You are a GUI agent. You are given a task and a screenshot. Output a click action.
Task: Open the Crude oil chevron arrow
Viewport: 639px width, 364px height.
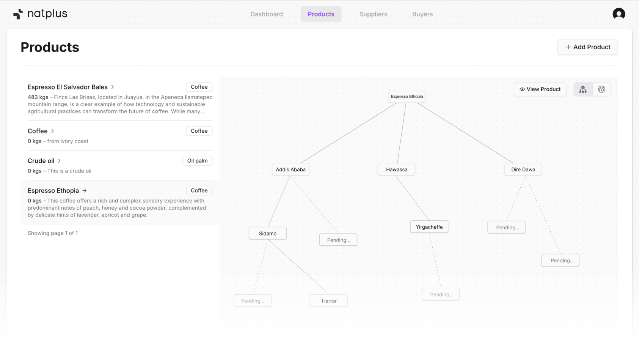[x=60, y=161]
